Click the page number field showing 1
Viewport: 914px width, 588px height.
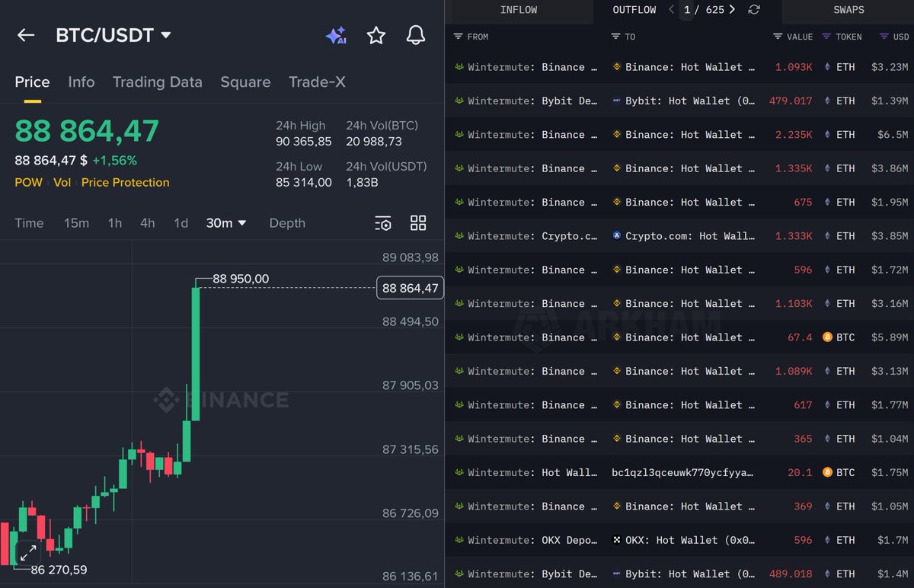pos(686,10)
